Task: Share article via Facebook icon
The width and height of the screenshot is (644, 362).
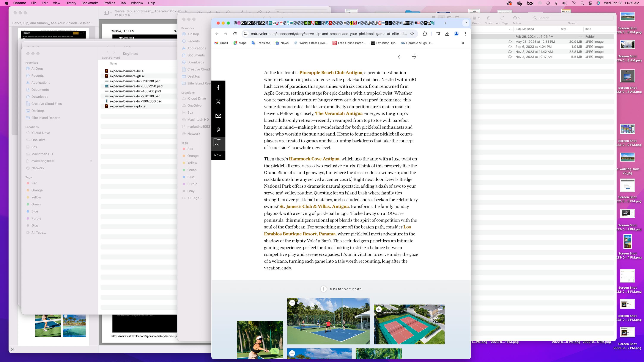Action: (x=218, y=88)
